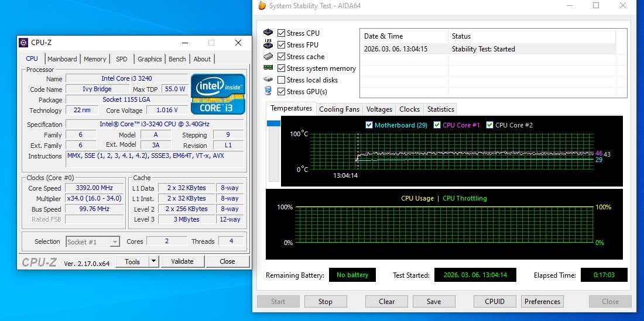The image size is (644, 321).
Task: Click the Elapsed Time value 0:17:03
Action: 604,275
